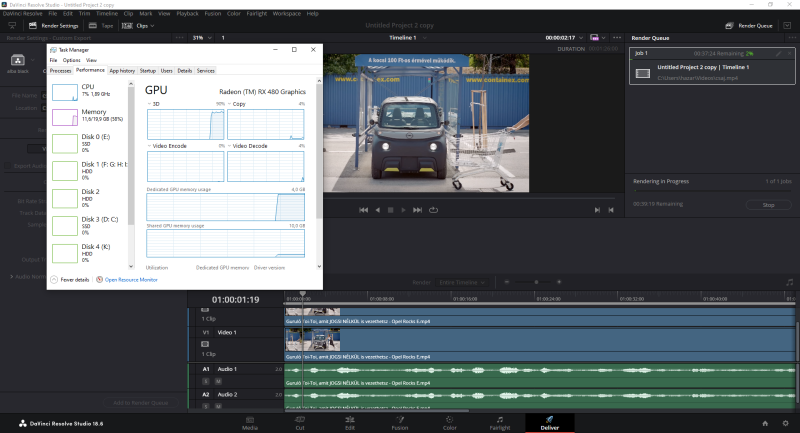Open the Fairlight menu in menu bar
The width and height of the screenshot is (800, 433).
tap(257, 14)
